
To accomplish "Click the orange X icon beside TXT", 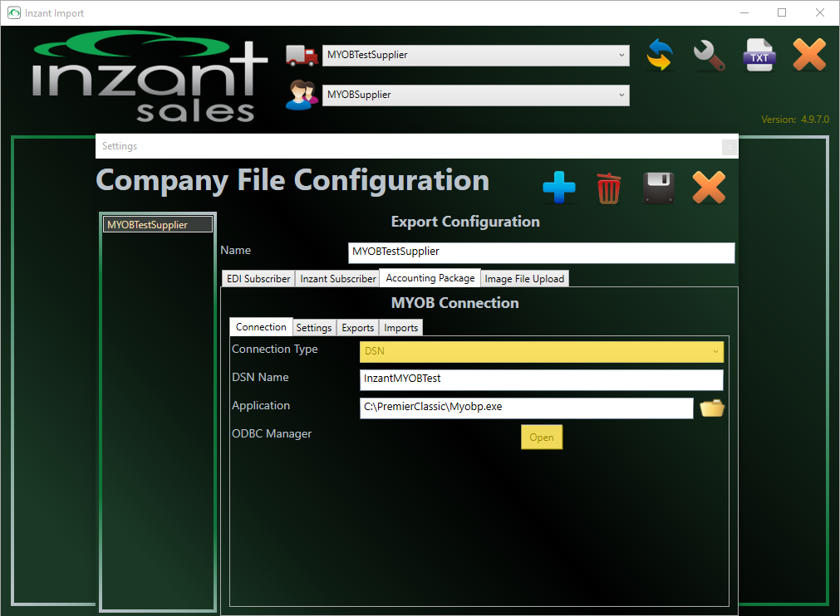I will pyautogui.click(x=809, y=55).
